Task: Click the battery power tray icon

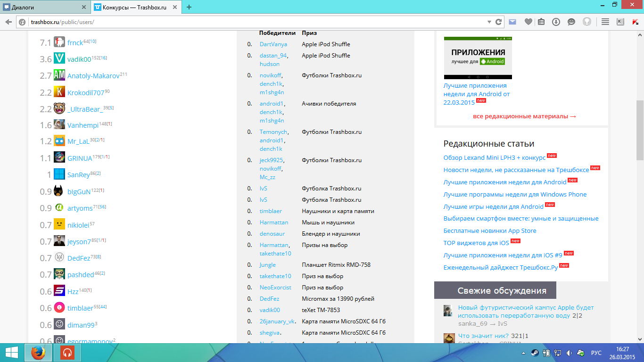Action: coord(547,353)
